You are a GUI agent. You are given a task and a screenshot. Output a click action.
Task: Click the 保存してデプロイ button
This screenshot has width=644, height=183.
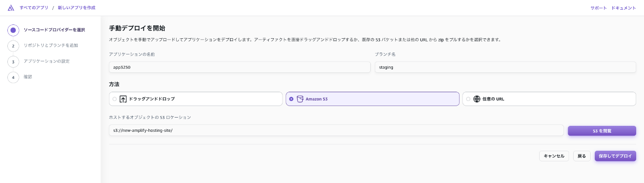tap(615, 156)
